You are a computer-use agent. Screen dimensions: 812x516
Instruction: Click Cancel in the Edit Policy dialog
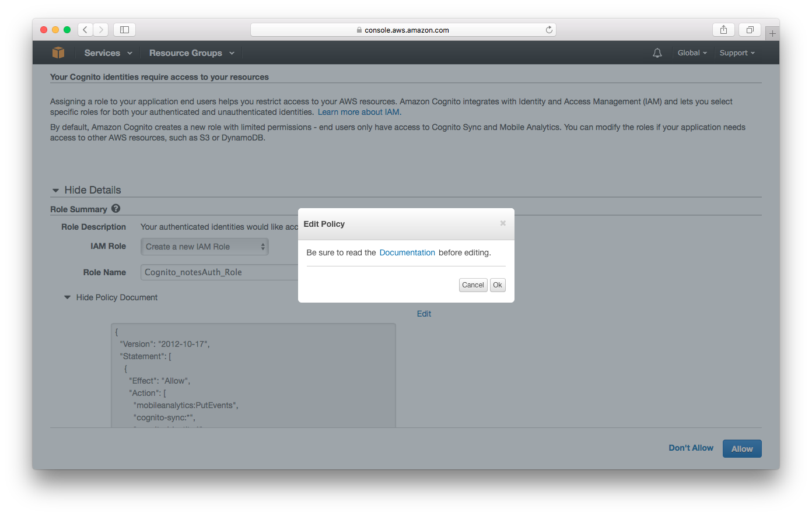tap(473, 285)
